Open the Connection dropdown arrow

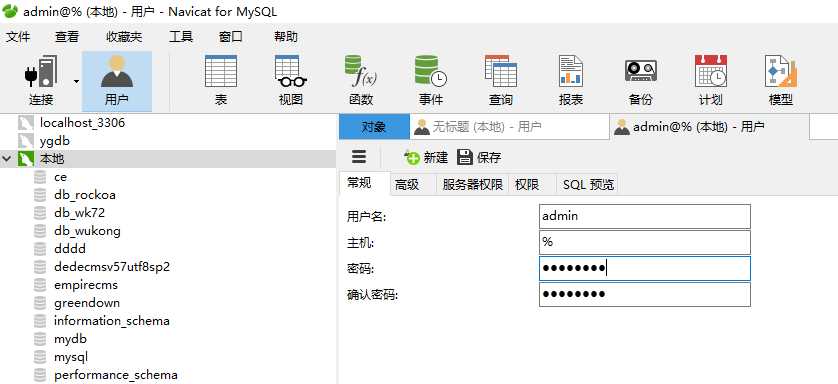tap(76, 82)
